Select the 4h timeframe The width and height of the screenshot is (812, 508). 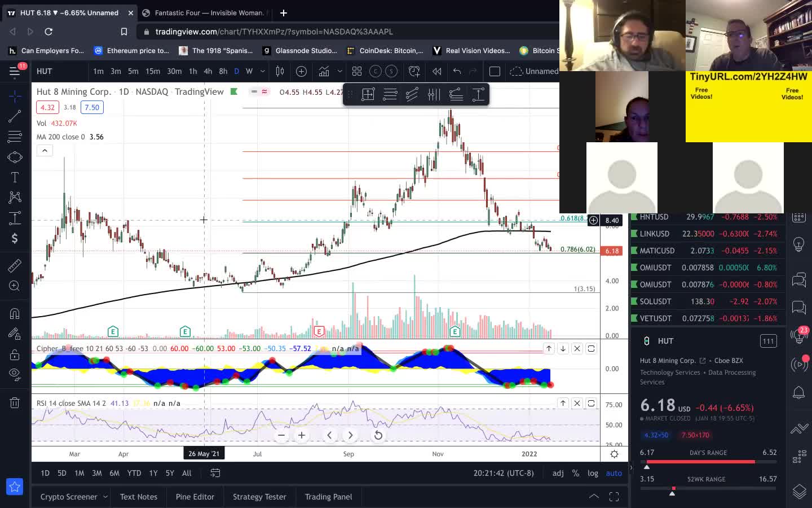208,71
